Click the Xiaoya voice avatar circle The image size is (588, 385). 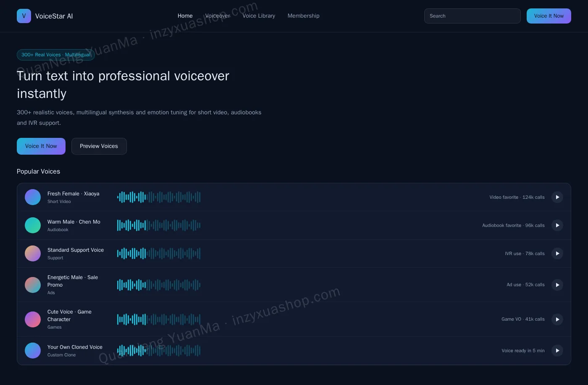coord(33,197)
